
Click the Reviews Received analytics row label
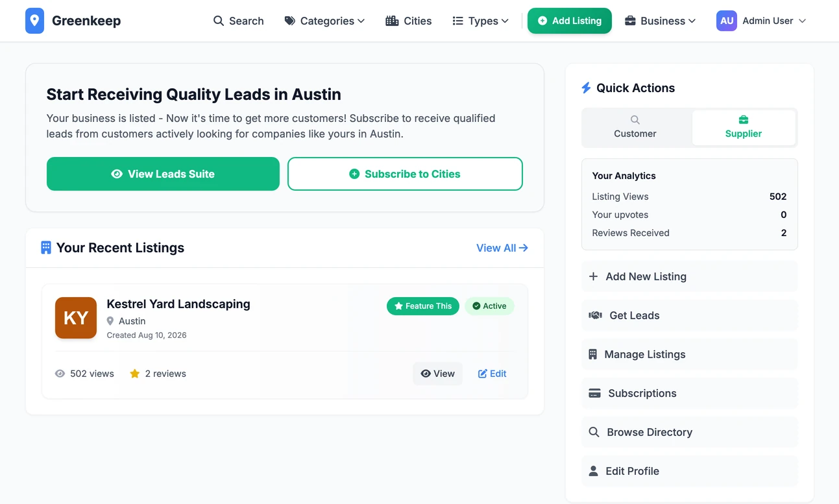(631, 233)
